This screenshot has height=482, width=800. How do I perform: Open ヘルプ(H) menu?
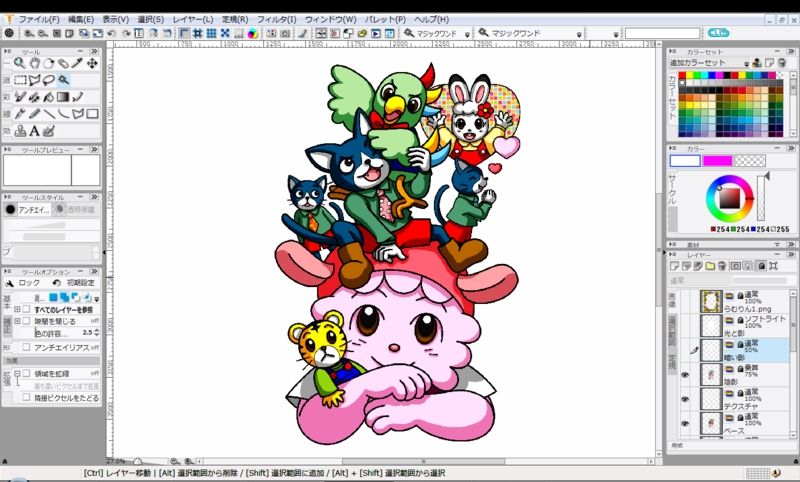tap(432, 19)
